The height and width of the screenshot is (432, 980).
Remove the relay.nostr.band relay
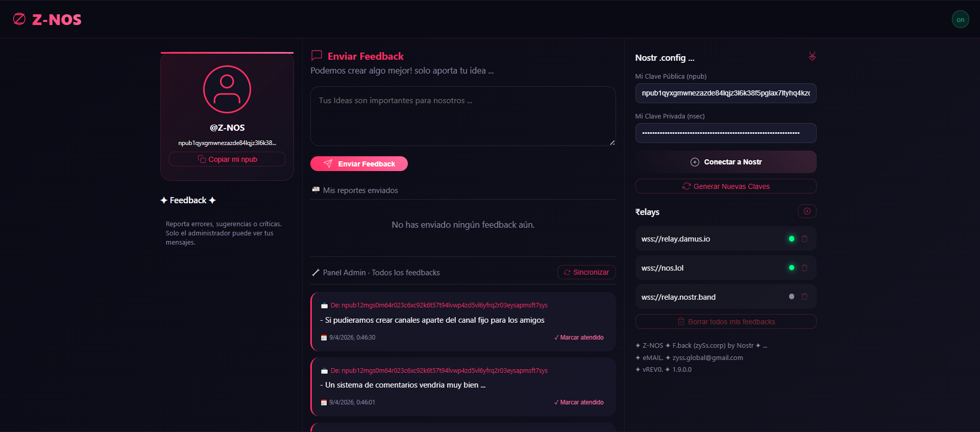(x=805, y=297)
